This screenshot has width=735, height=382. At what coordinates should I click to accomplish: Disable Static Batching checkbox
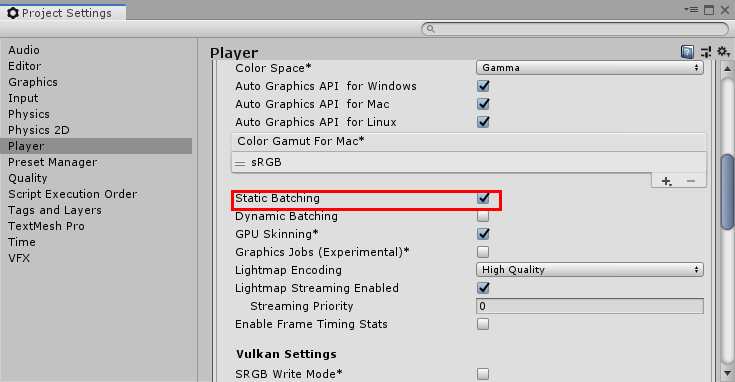483,198
